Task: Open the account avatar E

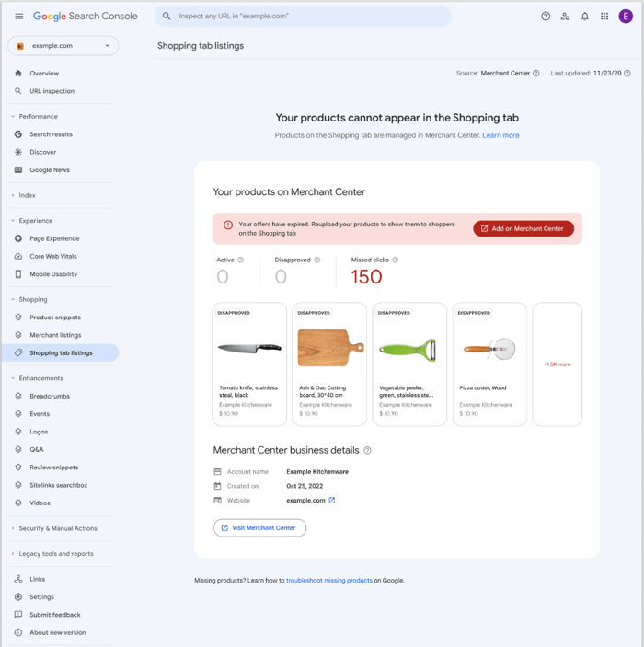Action: pos(626,16)
